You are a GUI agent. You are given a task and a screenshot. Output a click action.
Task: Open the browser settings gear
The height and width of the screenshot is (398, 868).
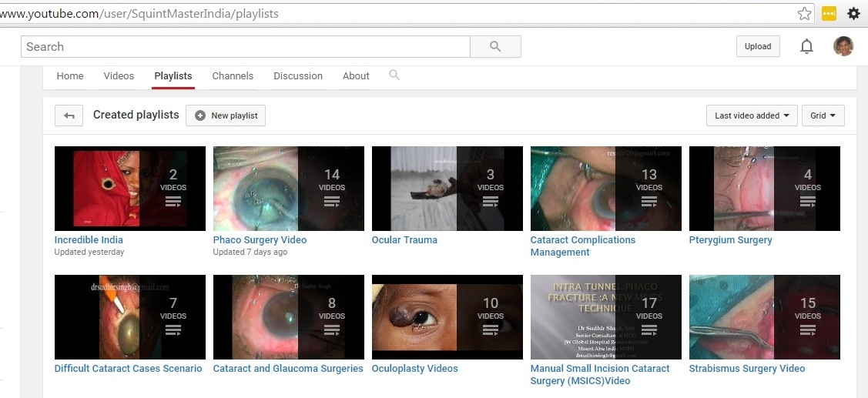coord(853,14)
